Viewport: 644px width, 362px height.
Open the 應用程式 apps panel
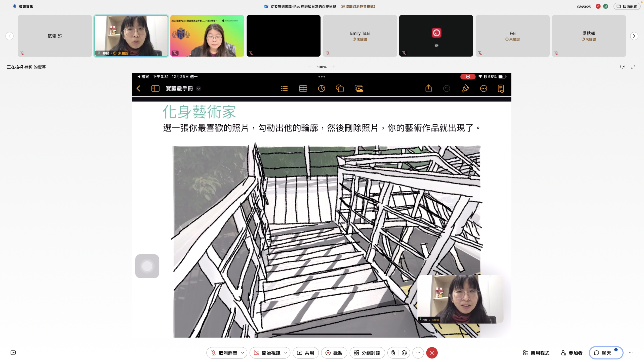click(x=536, y=353)
